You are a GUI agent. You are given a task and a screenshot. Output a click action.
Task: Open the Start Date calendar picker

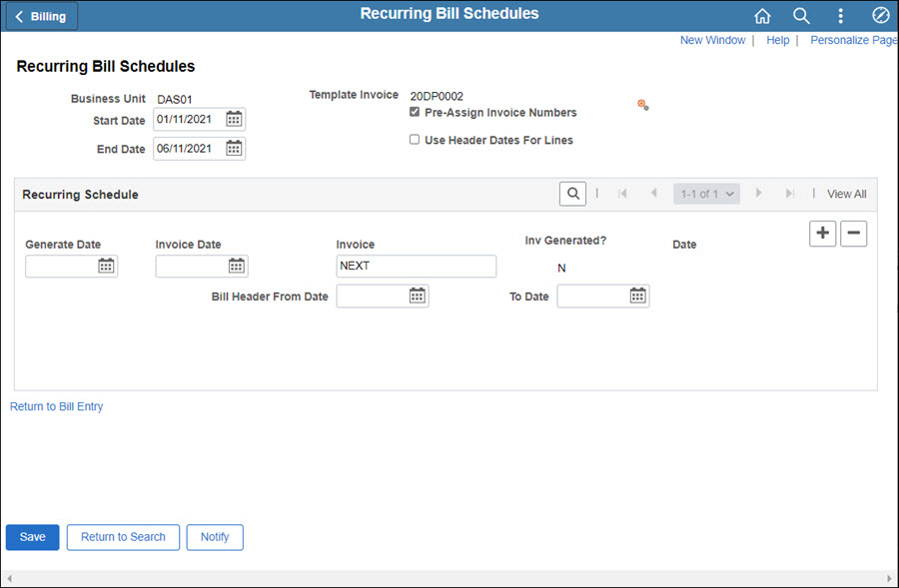pos(233,118)
